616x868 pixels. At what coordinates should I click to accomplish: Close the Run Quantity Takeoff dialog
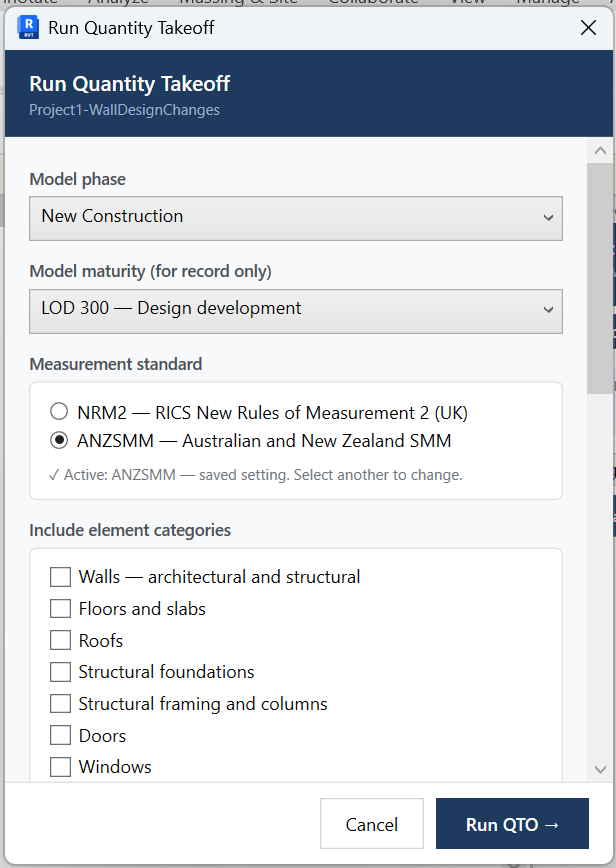(588, 28)
